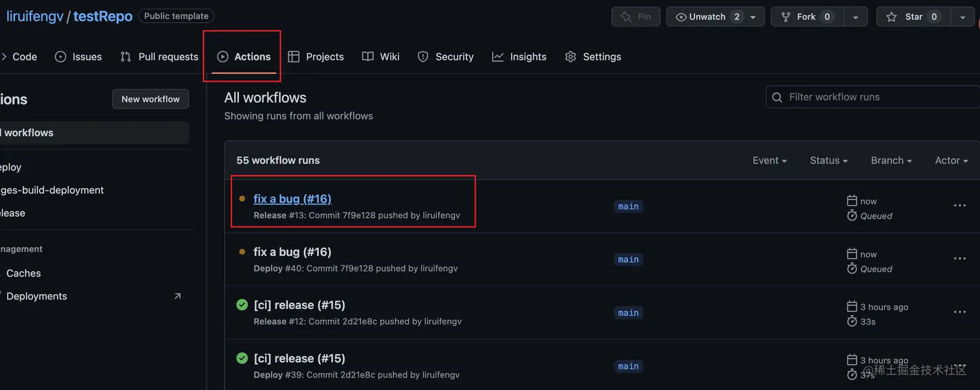Click main branch label on Release #13
This screenshot has width=980, height=390.
tap(628, 206)
